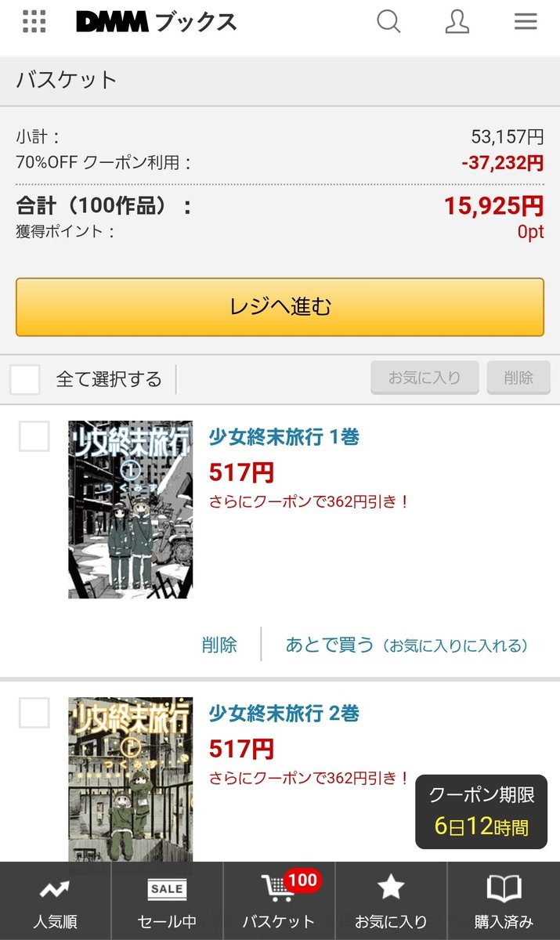Tap the grey 削除 bulk button
Screen dimensions: 560x940
[518, 378]
